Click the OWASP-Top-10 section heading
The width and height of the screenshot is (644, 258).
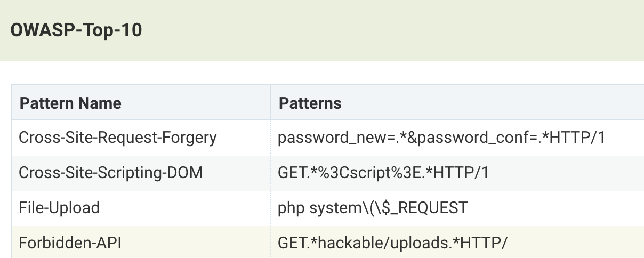click(x=76, y=30)
